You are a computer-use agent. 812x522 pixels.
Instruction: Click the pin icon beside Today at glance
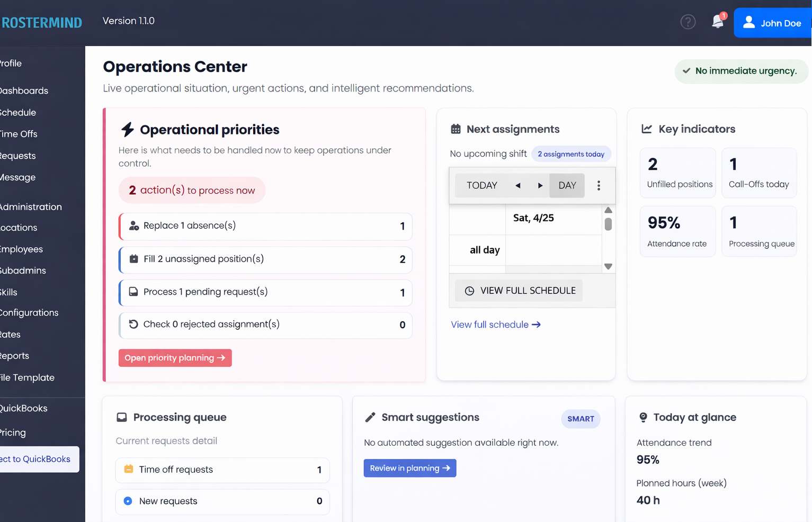643,417
